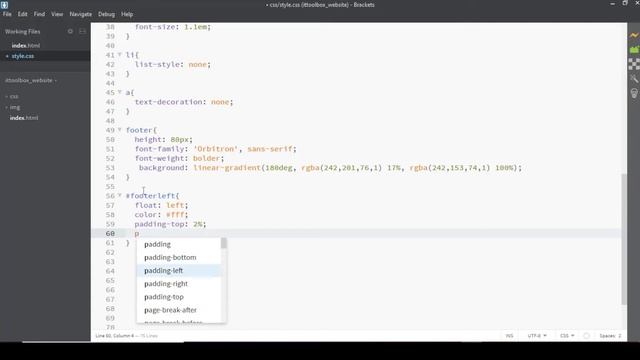Viewport: 640px width, 360px height.
Task: Click the light bulb hints icon
Action: click(634, 93)
